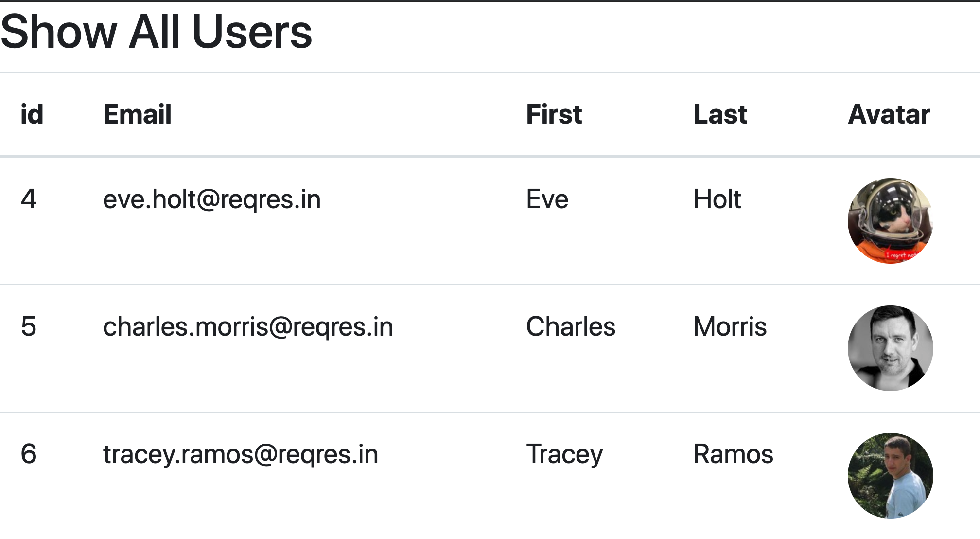Image resolution: width=980 pixels, height=539 pixels.
Task: Click the id cell showing 5
Action: 29,326
